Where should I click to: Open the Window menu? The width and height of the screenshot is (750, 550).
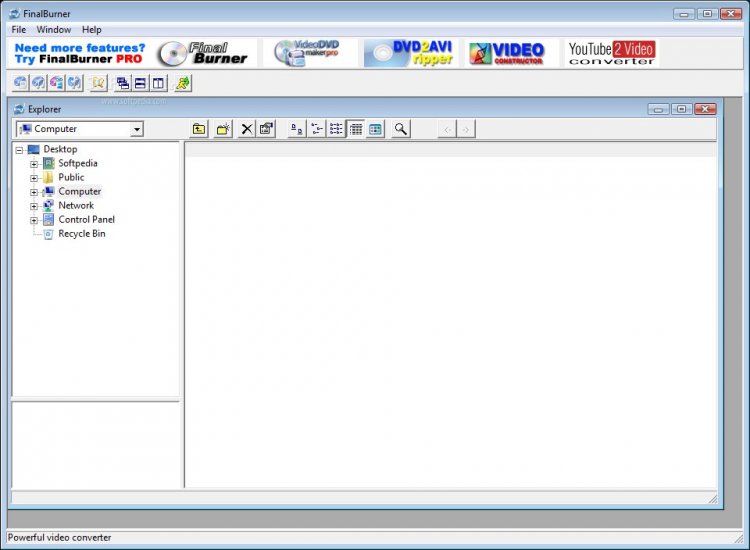point(54,30)
